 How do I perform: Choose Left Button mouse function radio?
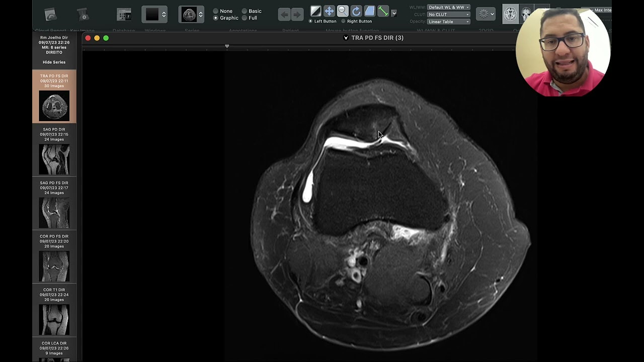tap(310, 22)
